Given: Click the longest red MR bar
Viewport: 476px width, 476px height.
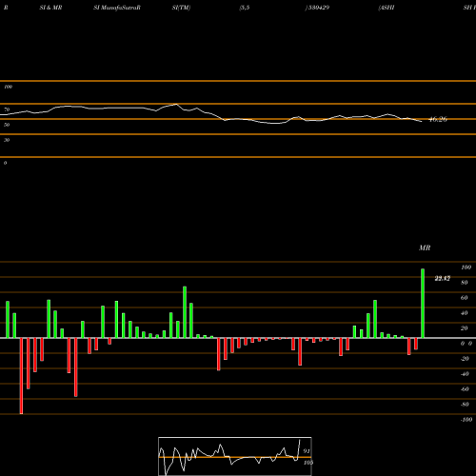Looking at the screenshot, I should coord(21,376).
